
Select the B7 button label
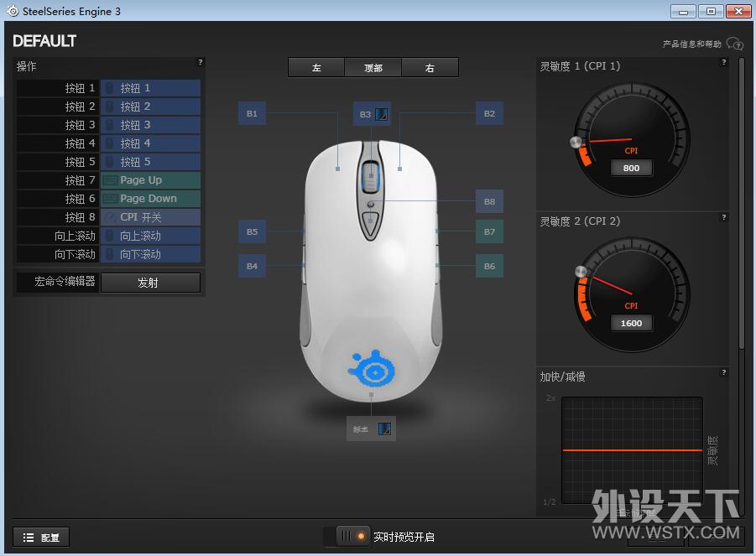click(x=489, y=231)
